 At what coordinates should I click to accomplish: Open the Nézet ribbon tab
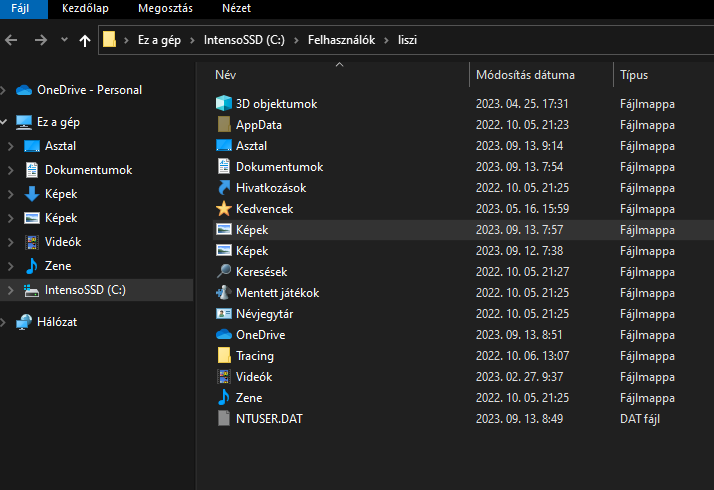pyautogui.click(x=236, y=8)
